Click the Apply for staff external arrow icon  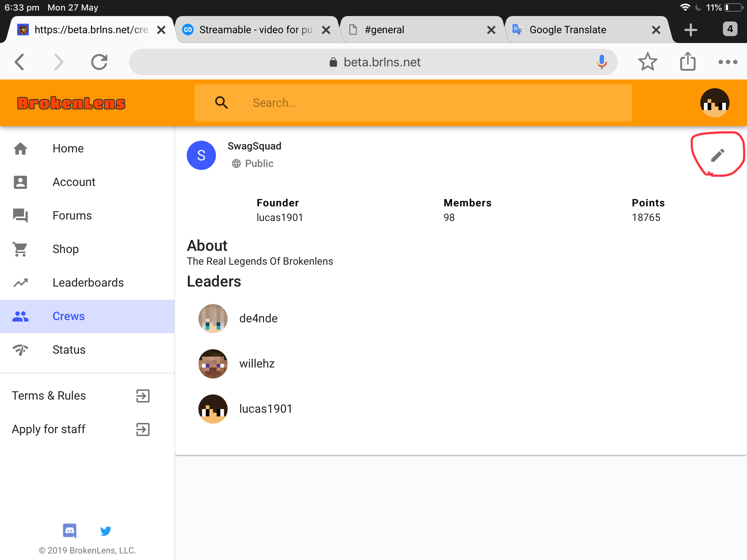tap(143, 429)
